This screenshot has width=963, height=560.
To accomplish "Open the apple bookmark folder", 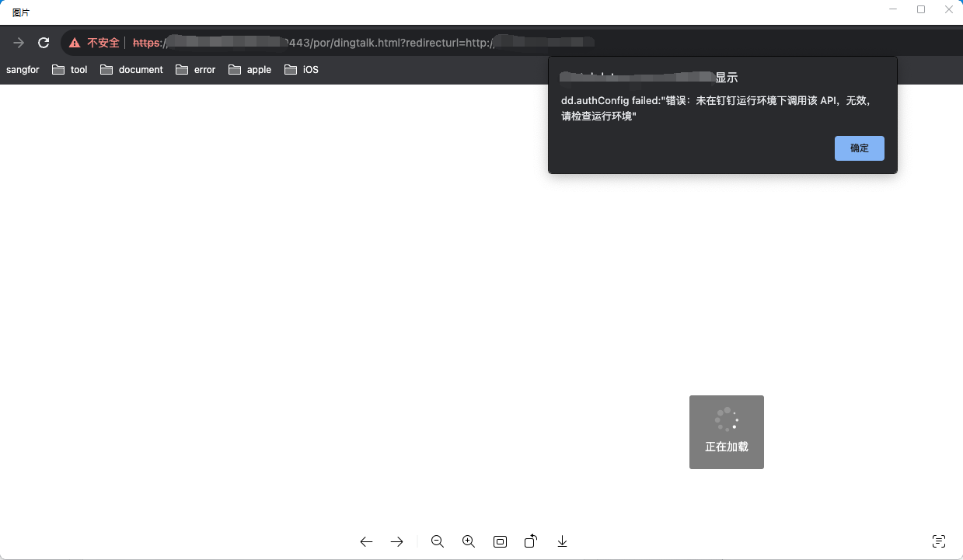I will pyautogui.click(x=250, y=70).
